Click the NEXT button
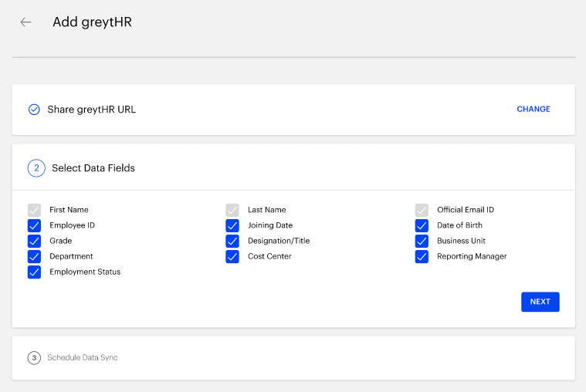This screenshot has height=392, width=586. click(x=540, y=302)
